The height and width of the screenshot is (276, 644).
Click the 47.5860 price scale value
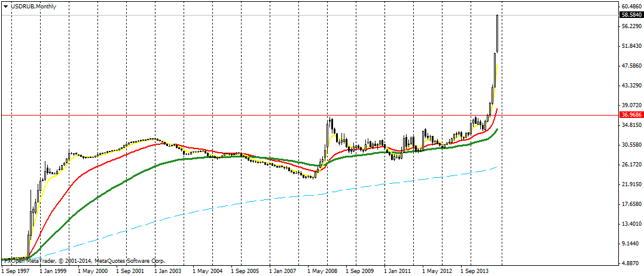point(631,66)
